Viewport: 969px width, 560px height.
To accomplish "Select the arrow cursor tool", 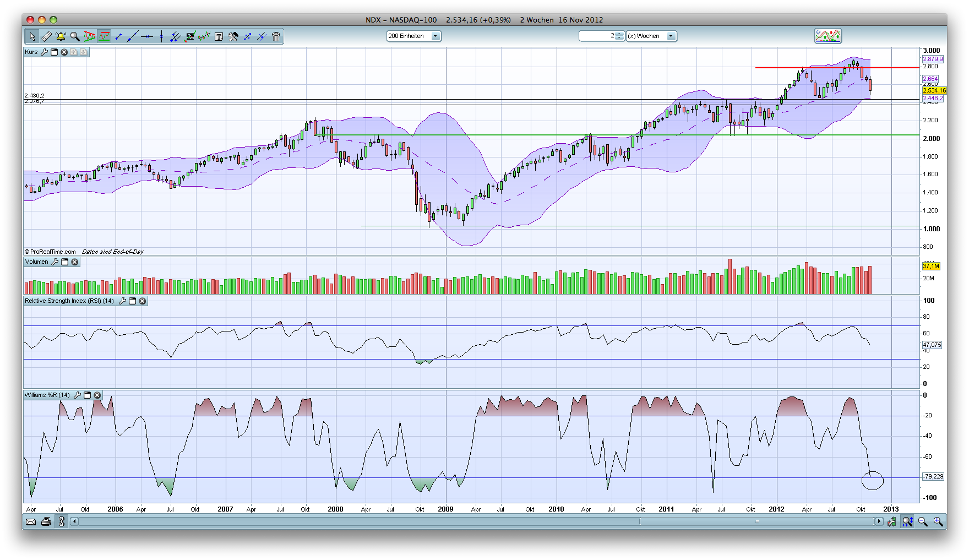I will click(x=32, y=36).
